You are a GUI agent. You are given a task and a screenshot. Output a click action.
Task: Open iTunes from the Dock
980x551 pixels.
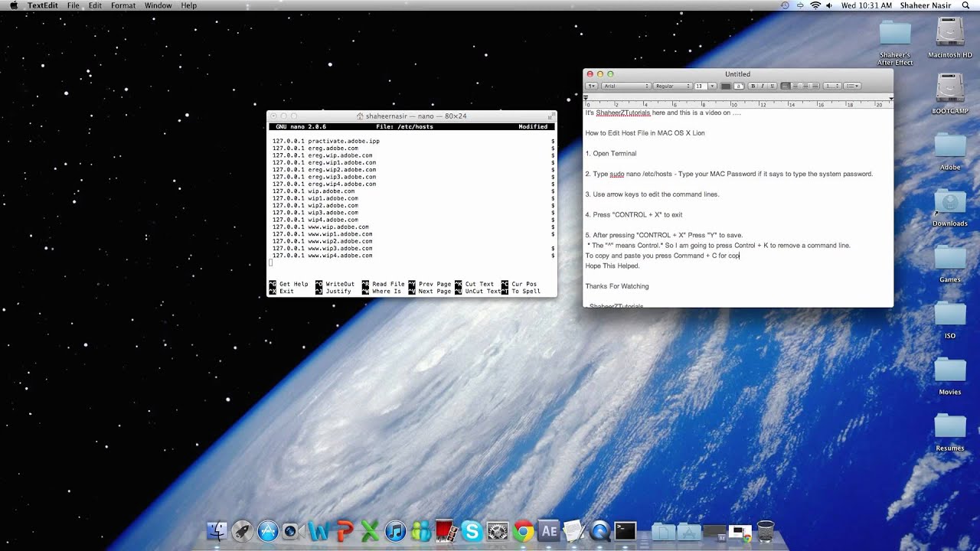(x=395, y=530)
